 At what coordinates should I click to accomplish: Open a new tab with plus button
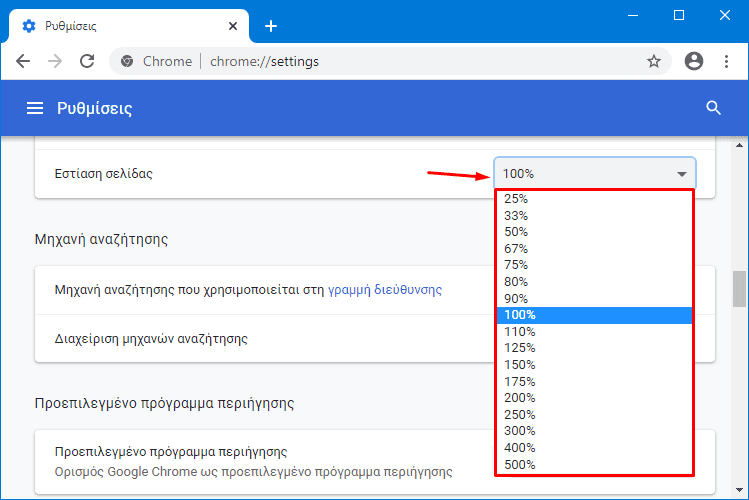[271, 26]
